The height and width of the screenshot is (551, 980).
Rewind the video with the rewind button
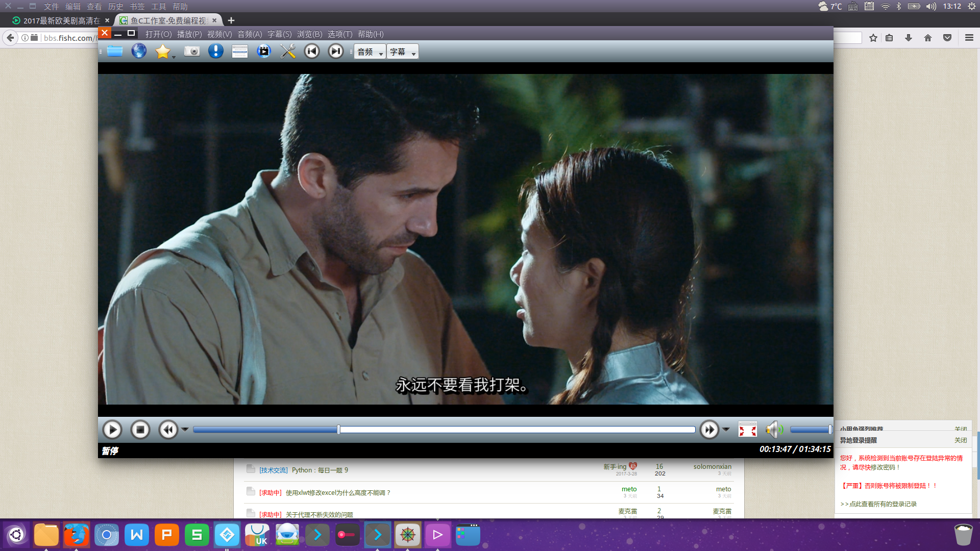[168, 430]
